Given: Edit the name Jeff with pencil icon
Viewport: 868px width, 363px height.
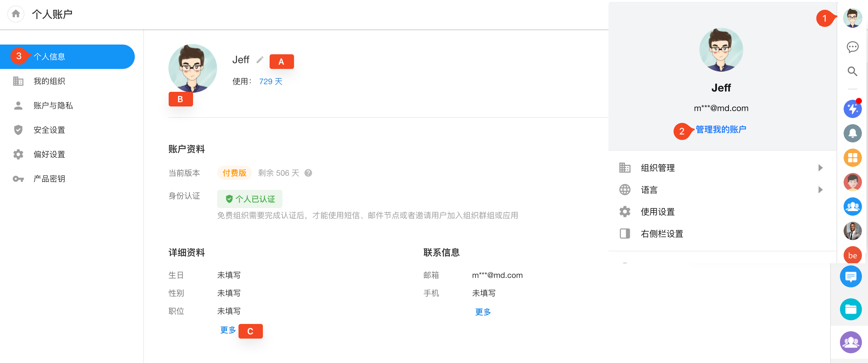Looking at the screenshot, I should click(260, 60).
